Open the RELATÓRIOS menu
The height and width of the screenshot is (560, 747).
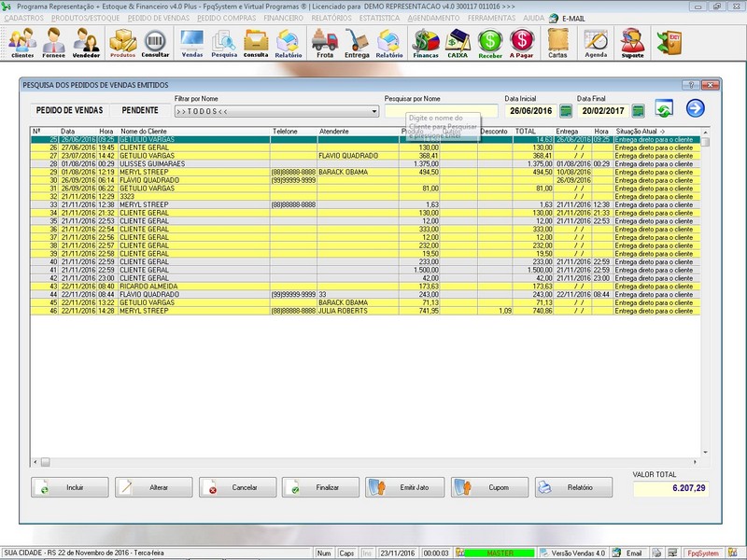pos(331,18)
